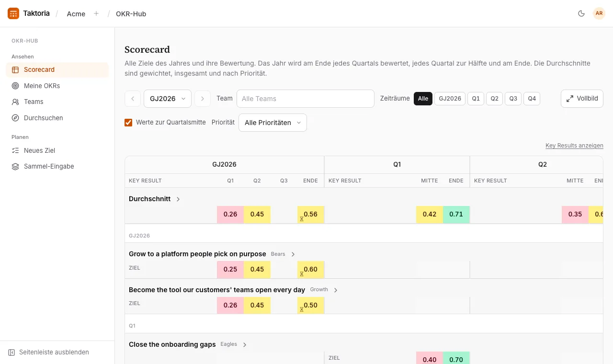Expand the Durchschnitt row chevron

(x=178, y=199)
